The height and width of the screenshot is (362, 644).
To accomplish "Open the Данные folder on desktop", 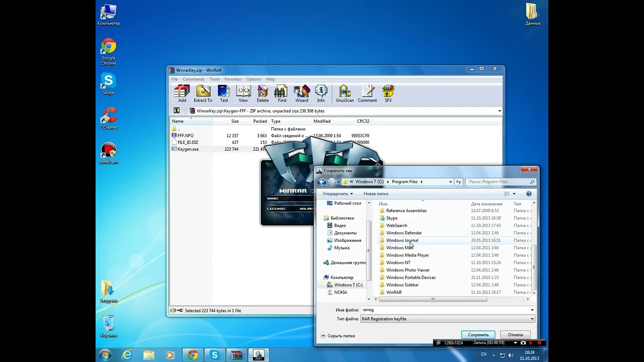I will [532, 14].
